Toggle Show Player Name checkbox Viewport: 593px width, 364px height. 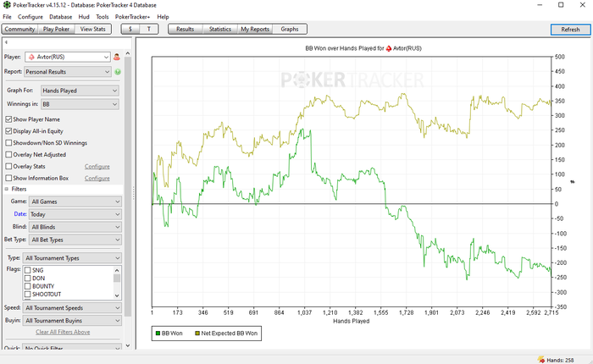[8, 119]
